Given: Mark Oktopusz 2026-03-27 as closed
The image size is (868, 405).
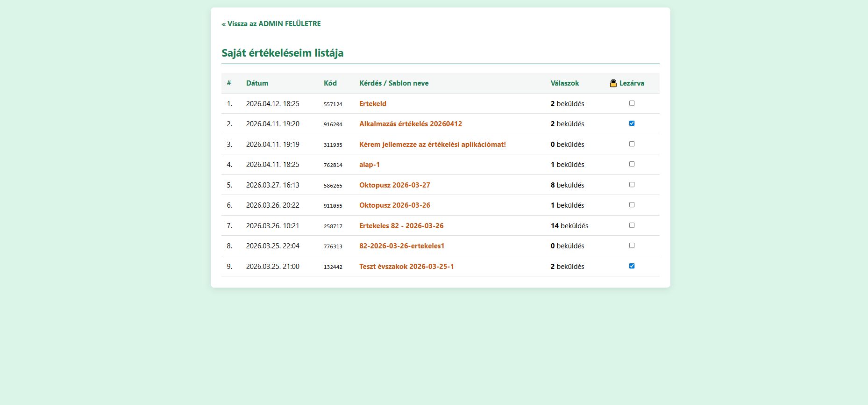Looking at the screenshot, I should 632,185.
